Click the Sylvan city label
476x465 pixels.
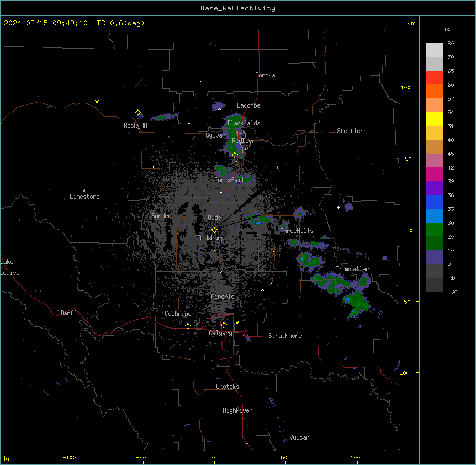click(215, 135)
